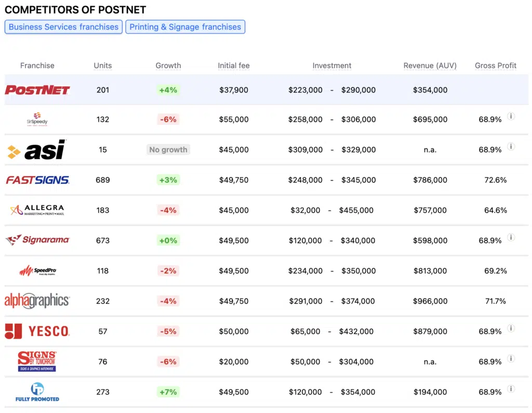Screen dimensions: 532x413
Task: Open the Fully Promoted logo
Action: [37, 392]
